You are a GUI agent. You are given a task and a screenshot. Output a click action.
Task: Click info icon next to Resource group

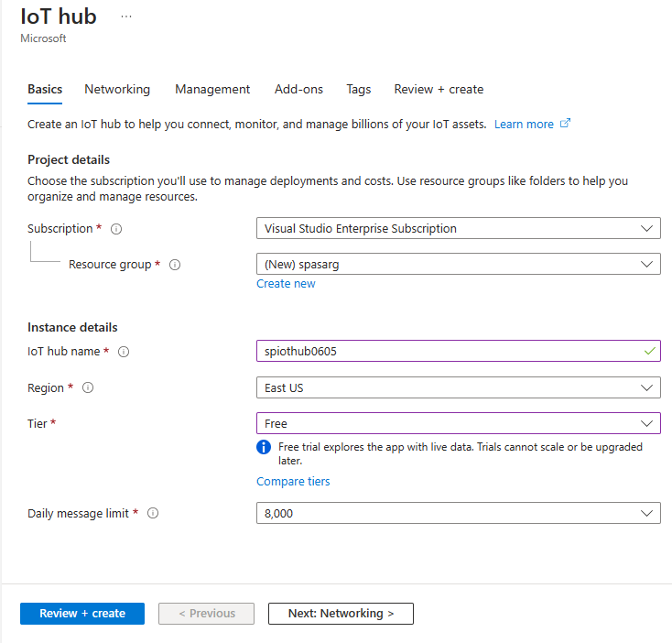pyautogui.click(x=175, y=265)
